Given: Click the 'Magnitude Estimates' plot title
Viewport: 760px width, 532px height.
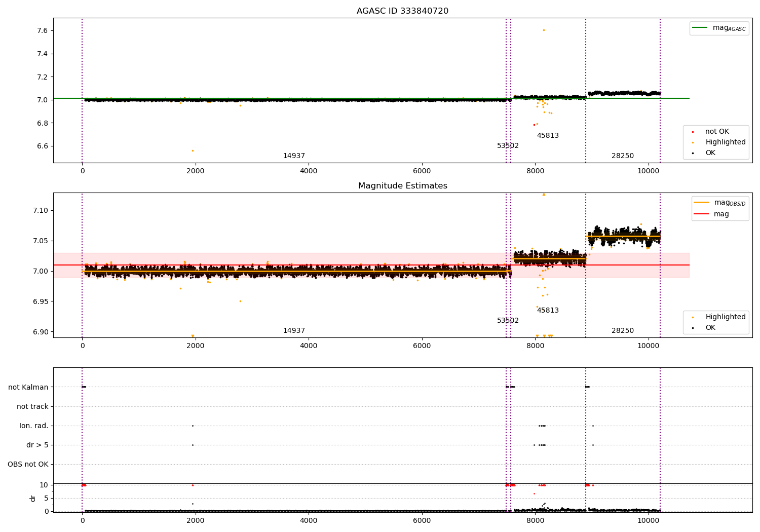Looking at the screenshot, I should [x=402, y=186].
